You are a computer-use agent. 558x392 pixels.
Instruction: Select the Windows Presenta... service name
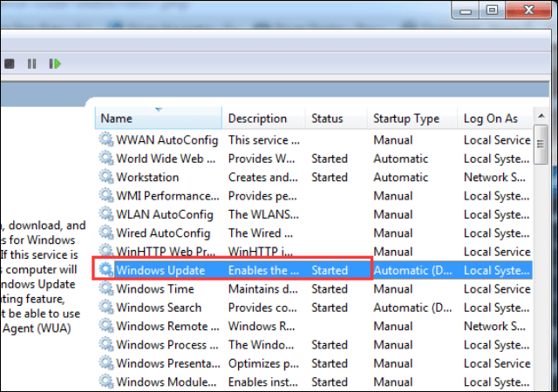(x=168, y=363)
